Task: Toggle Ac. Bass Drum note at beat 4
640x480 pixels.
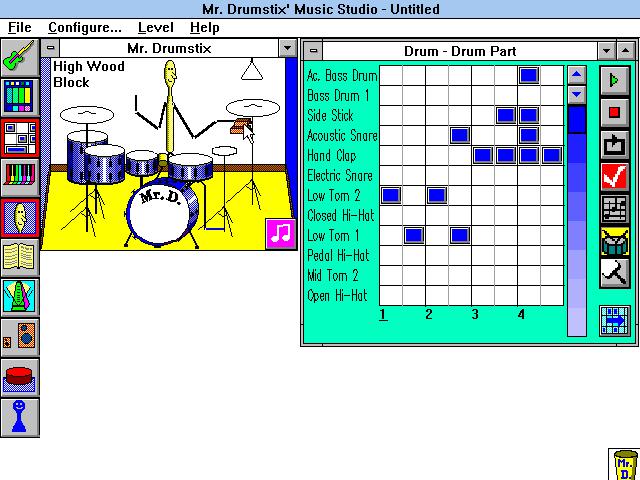Action: click(x=529, y=75)
